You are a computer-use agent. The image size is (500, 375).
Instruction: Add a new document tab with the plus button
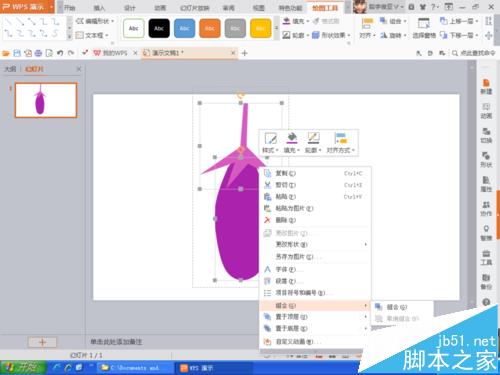[244, 53]
